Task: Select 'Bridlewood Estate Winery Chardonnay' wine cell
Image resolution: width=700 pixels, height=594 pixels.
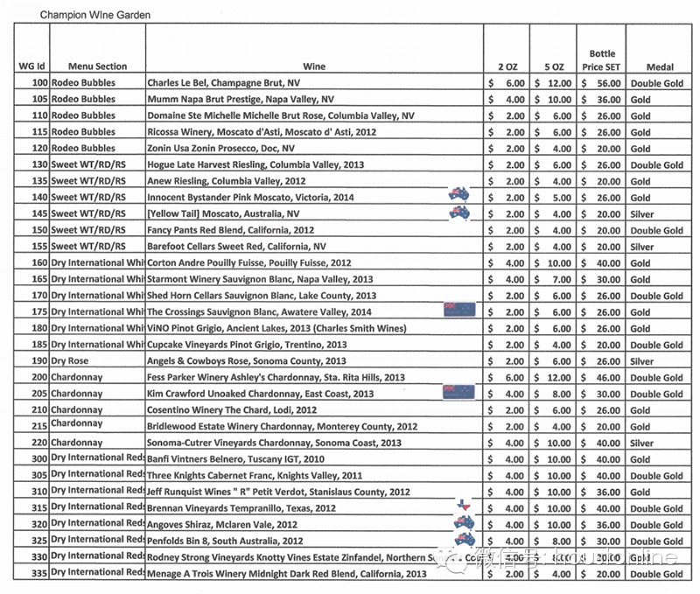Action: (x=315, y=426)
